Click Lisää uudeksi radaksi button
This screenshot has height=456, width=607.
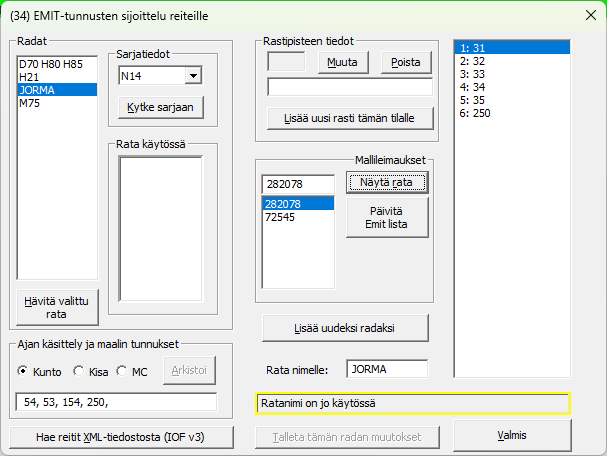point(345,328)
